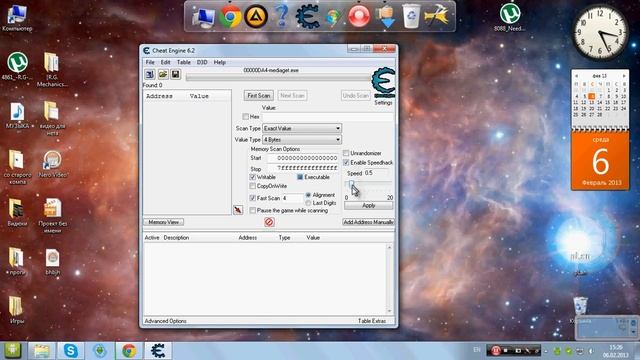The height and width of the screenshot is (360, 640).
Task: Select the Alignment radio button
Action: pos(308,195)
